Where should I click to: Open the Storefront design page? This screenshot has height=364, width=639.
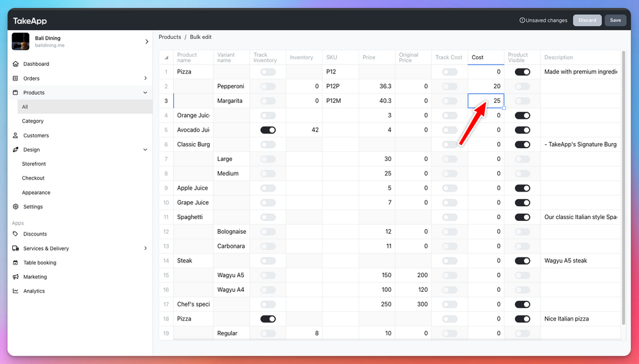(34, 164)
